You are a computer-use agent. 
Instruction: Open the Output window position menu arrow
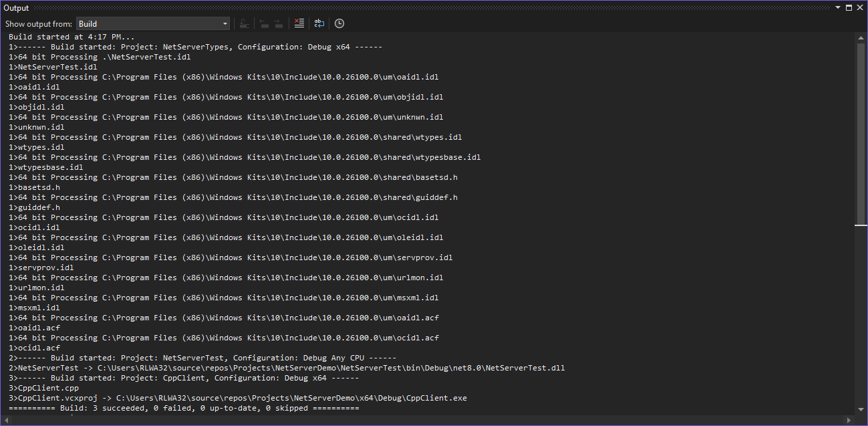click(x=839, y=8)
